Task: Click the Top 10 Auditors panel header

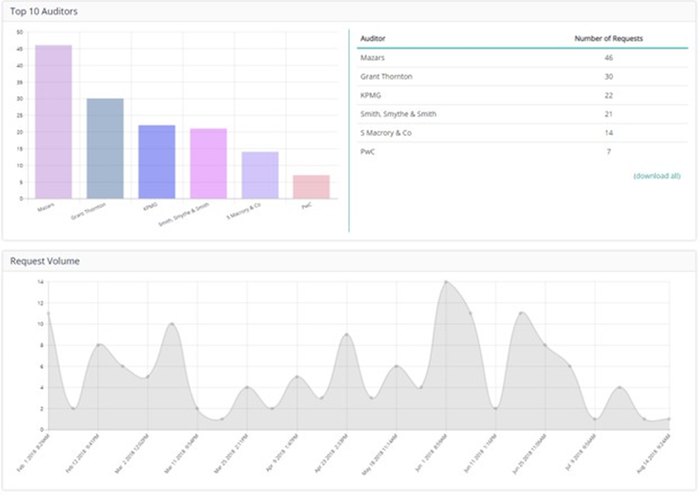Action: point(44,11)
